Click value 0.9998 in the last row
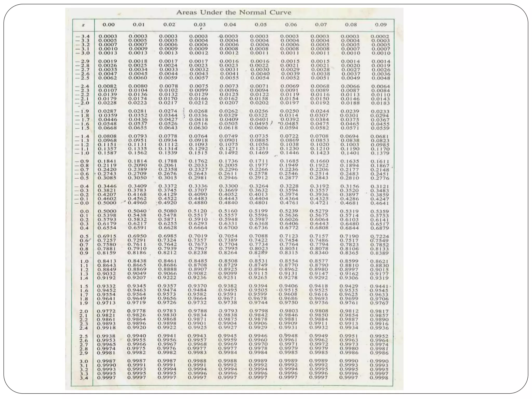This screenshot has height=399, width=532. 379,378
